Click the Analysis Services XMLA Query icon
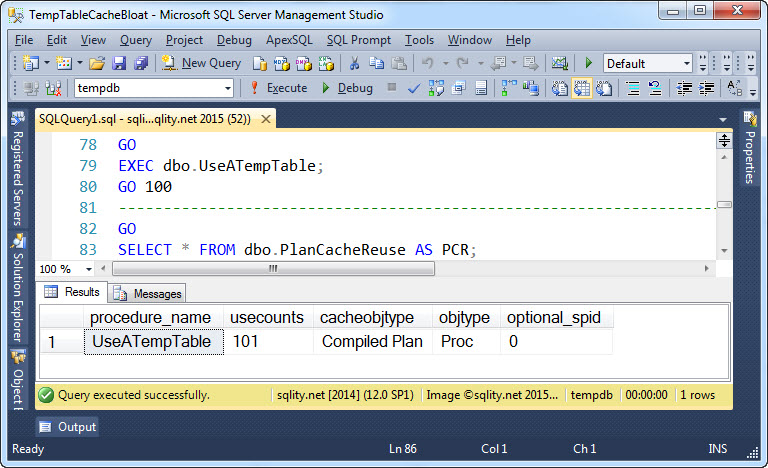768x468 pixels. point(326,63)
